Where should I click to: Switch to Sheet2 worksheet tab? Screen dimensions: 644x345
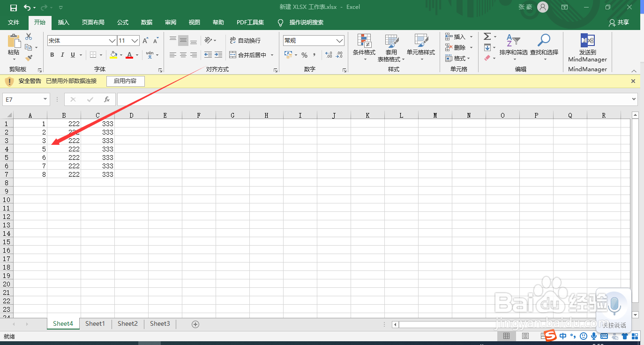127,324
